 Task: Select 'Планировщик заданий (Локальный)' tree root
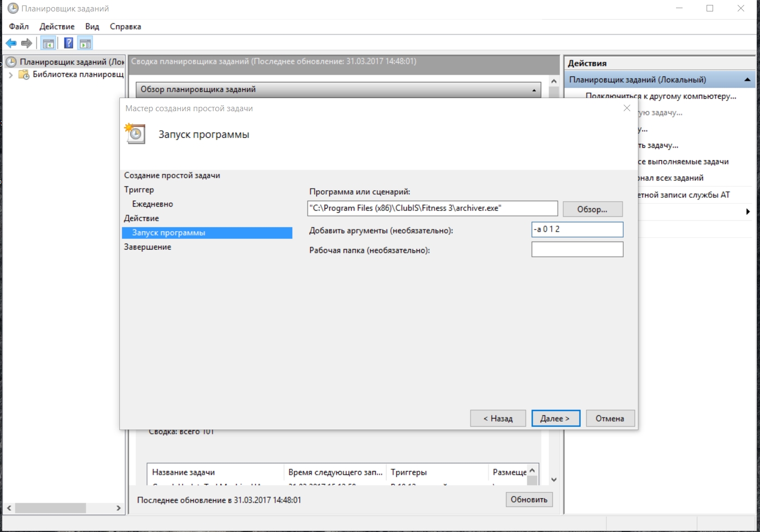72,62
